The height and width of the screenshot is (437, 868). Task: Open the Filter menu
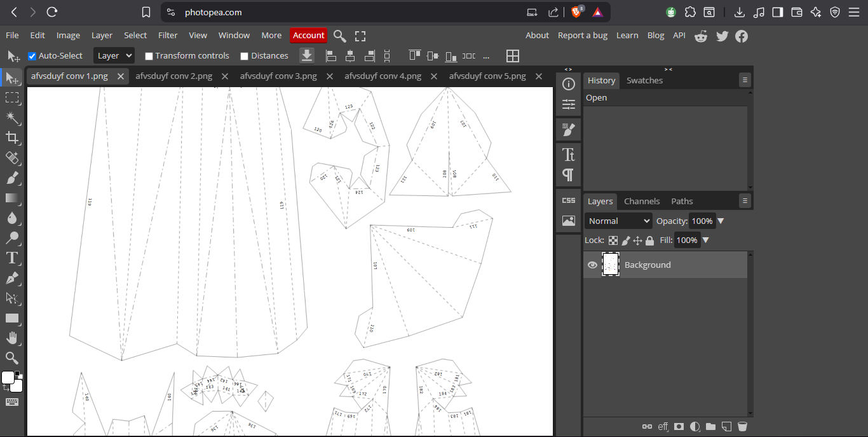168,36
